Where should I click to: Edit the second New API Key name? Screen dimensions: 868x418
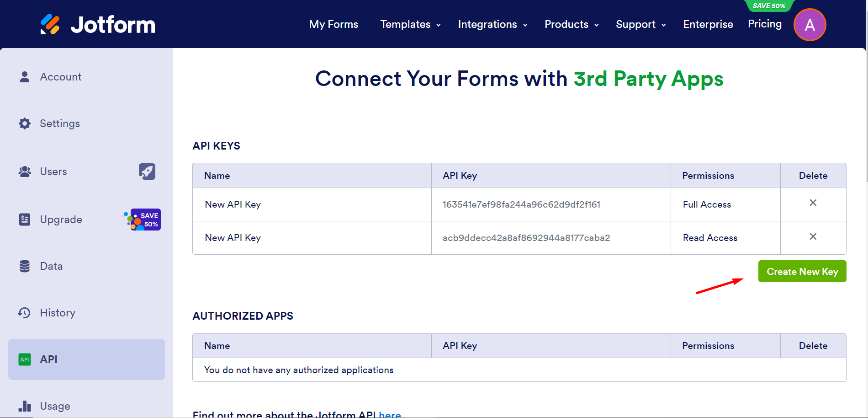233,238
